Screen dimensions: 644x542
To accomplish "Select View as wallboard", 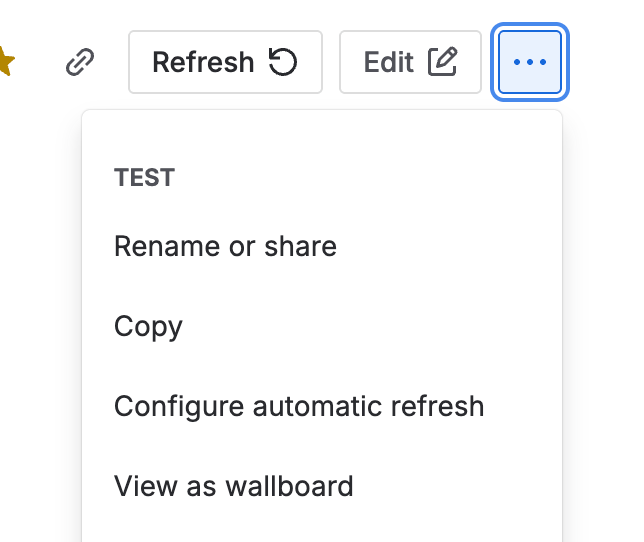I will pyautogui.click(x=233, y=487).
